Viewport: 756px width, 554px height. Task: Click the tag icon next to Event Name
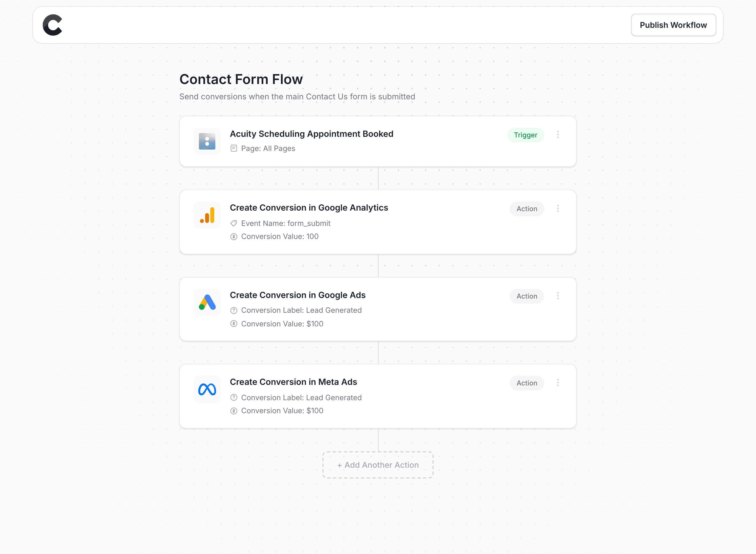[234, 223]
